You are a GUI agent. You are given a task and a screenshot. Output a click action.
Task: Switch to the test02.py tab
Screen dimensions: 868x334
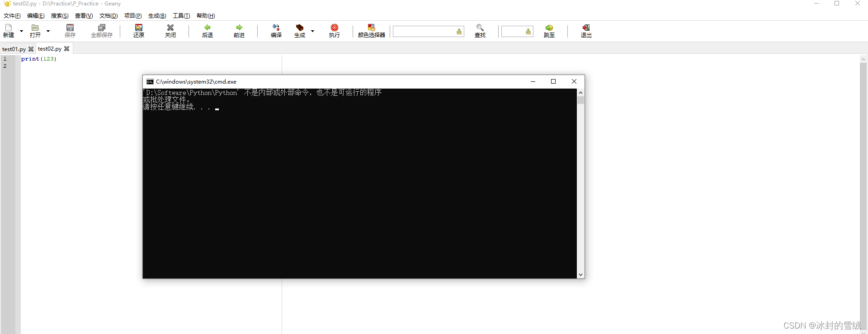click(x=50, y=48)
